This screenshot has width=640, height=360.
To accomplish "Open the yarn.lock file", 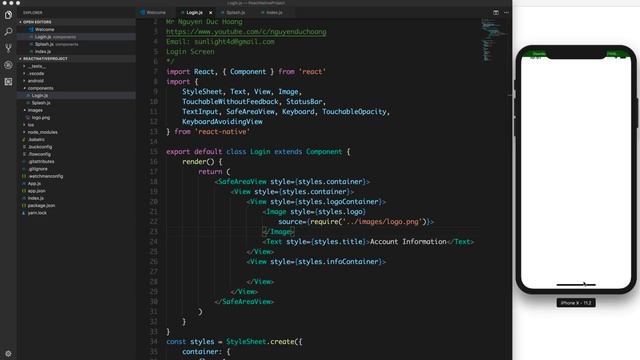I will (37, 213).
